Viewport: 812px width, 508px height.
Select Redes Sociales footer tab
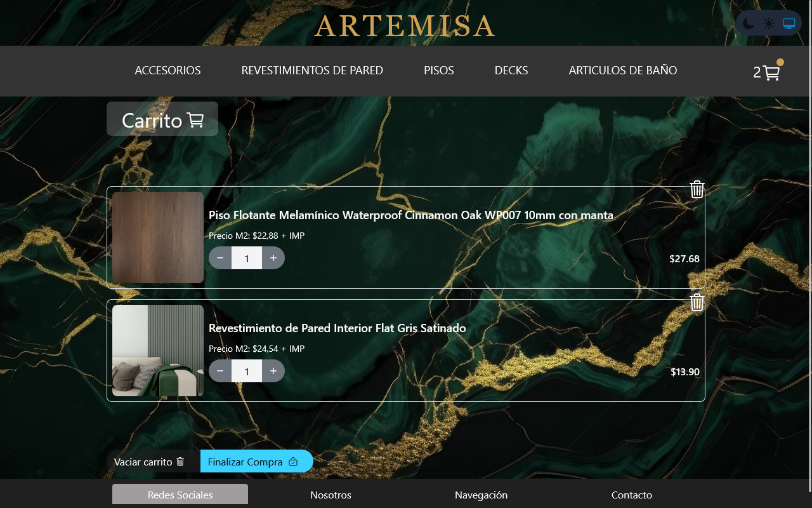180,495
